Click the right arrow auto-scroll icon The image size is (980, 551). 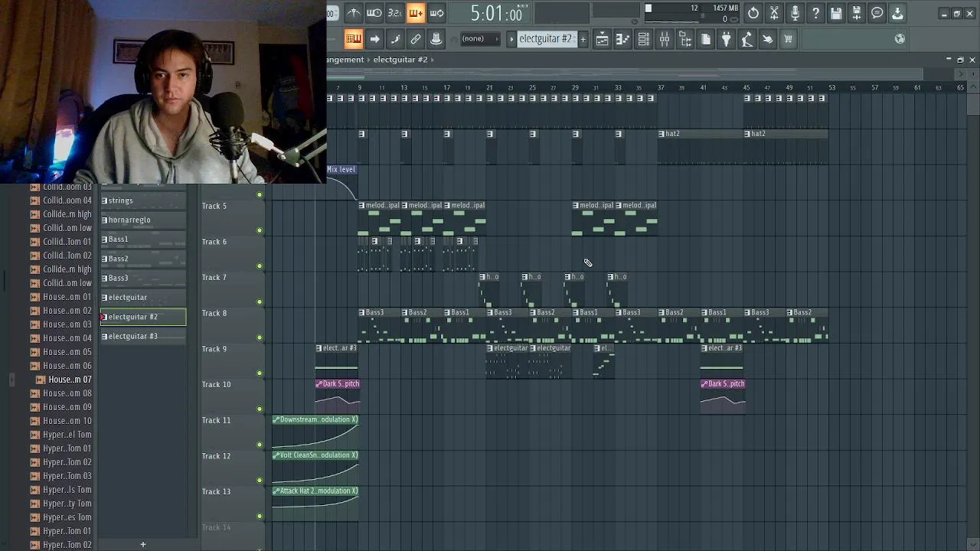pyautogui.click(x=374, y=39)
